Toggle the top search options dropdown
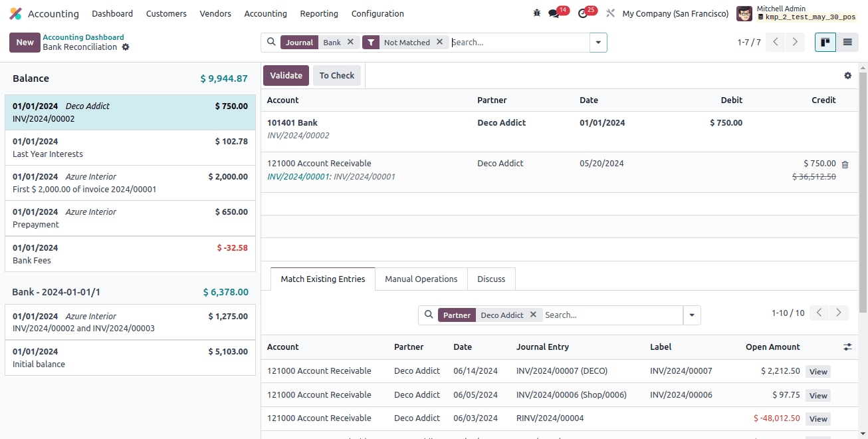The width and height of the screenshot is (868, 439). pos(598,43)
